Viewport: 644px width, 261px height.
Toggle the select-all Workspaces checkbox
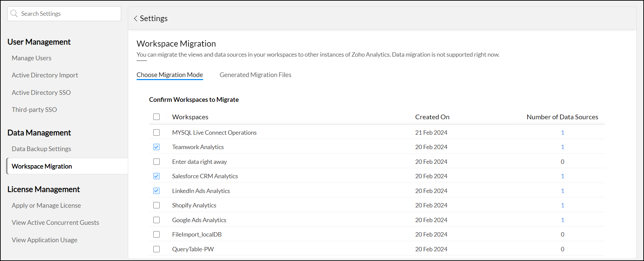156,117
